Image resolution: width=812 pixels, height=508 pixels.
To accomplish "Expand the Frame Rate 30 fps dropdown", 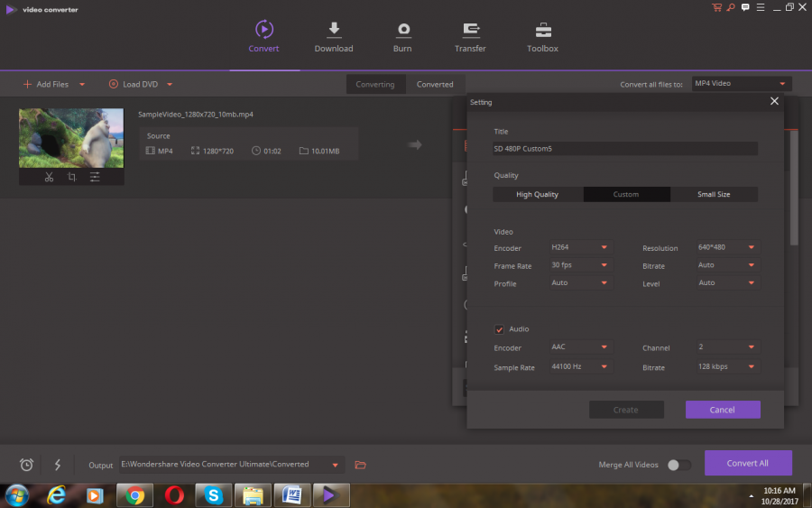I will pyautogui.click(x=581, y=265).
